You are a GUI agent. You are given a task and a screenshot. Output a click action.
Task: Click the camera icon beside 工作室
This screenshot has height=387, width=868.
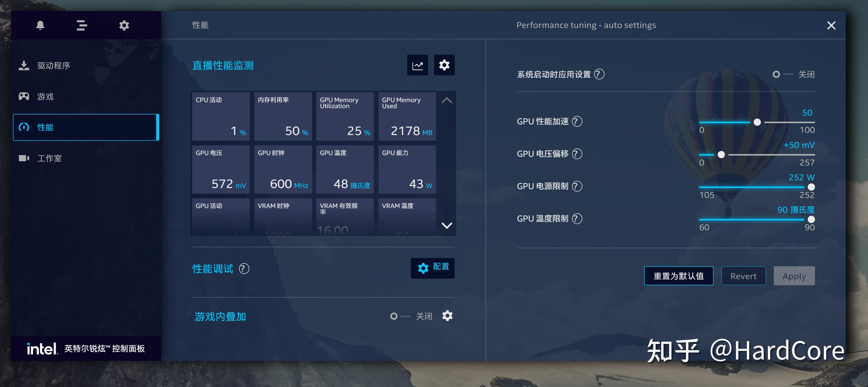(x=24, y=158)
